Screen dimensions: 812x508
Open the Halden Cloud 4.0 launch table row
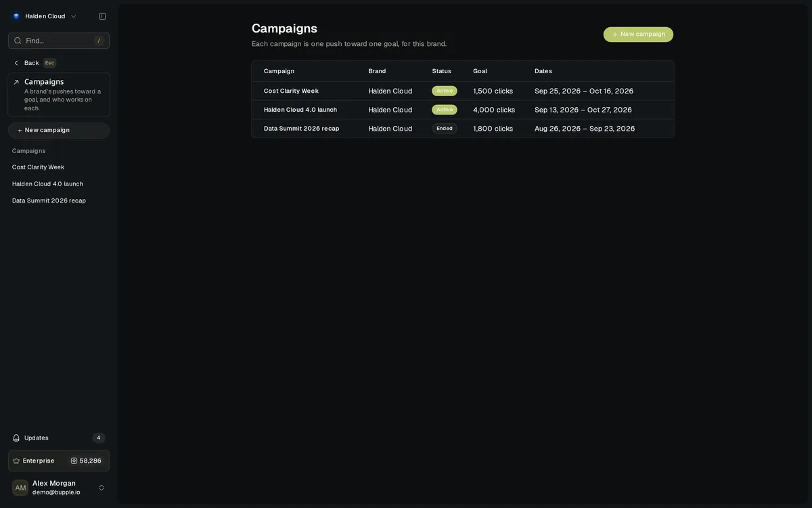[463, 110]
